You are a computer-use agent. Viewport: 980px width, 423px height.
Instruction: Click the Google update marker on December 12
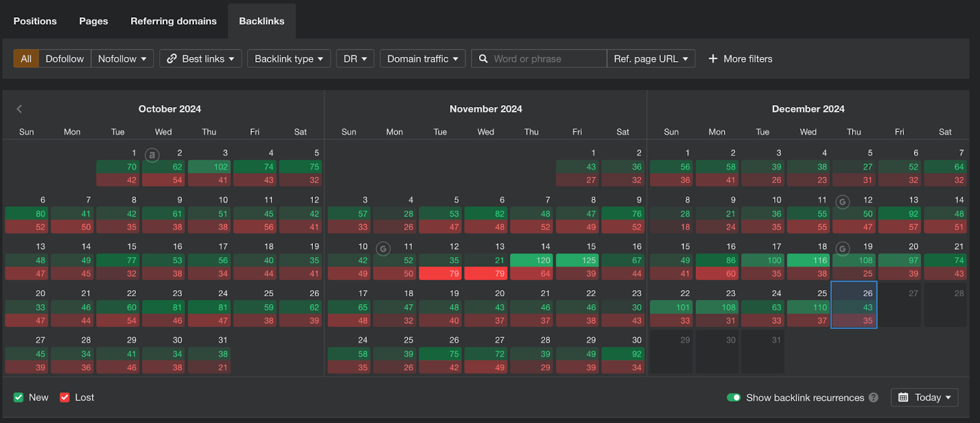click(843, 202)
